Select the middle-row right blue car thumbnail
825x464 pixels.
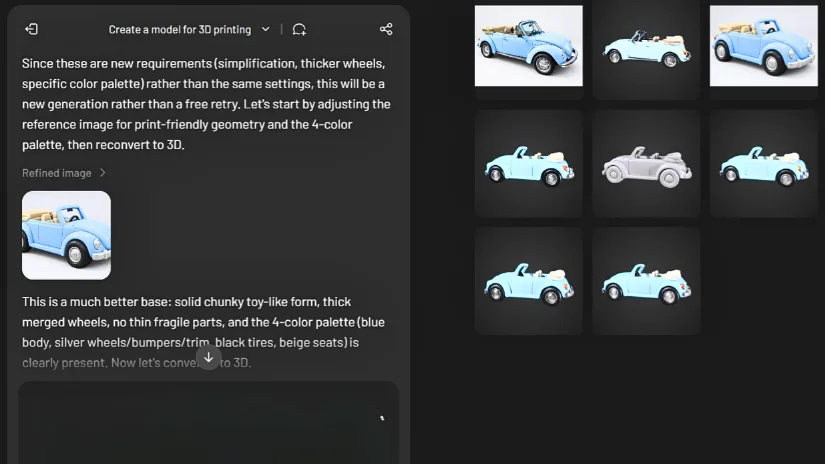(763, 164)
